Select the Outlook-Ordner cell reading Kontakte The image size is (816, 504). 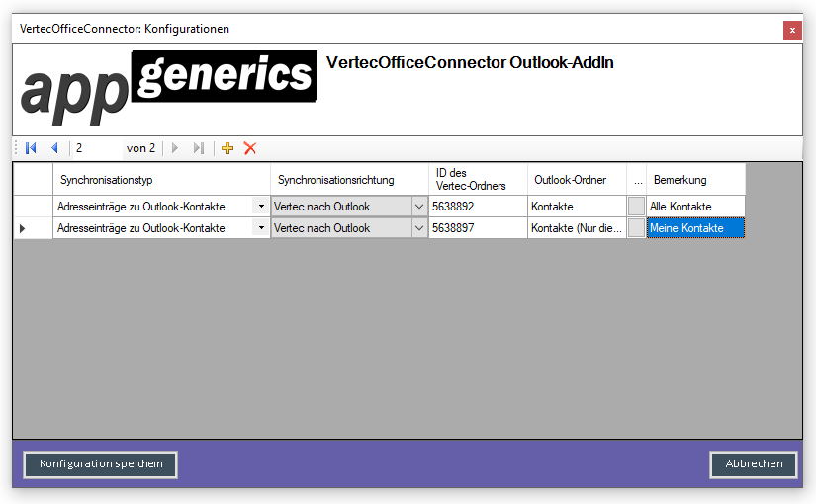click(x=577, y=206)
